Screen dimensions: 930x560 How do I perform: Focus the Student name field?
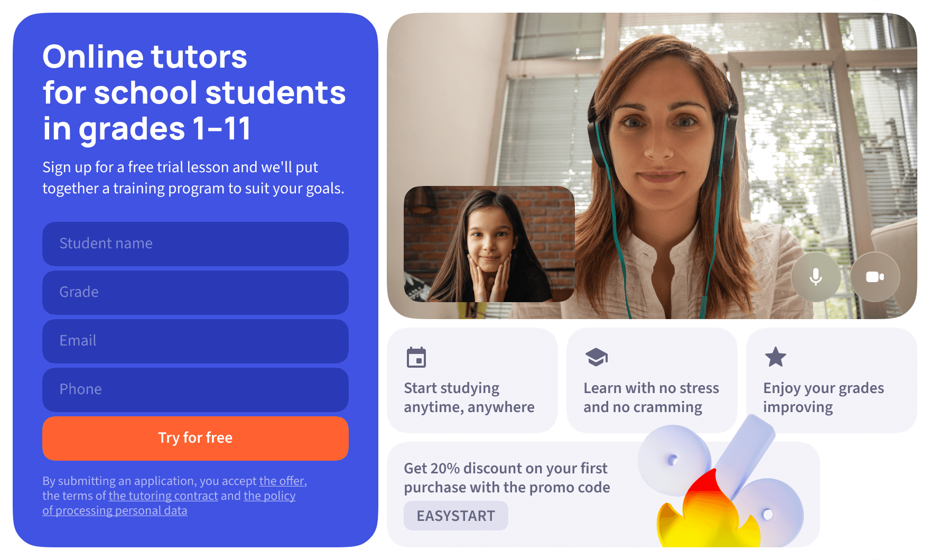point(196,244)
